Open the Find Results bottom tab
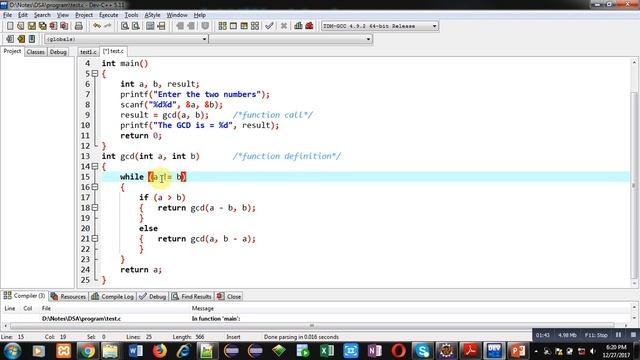This screenshot has height=360, width=640. pyautogui.click(x=191, y=296)
